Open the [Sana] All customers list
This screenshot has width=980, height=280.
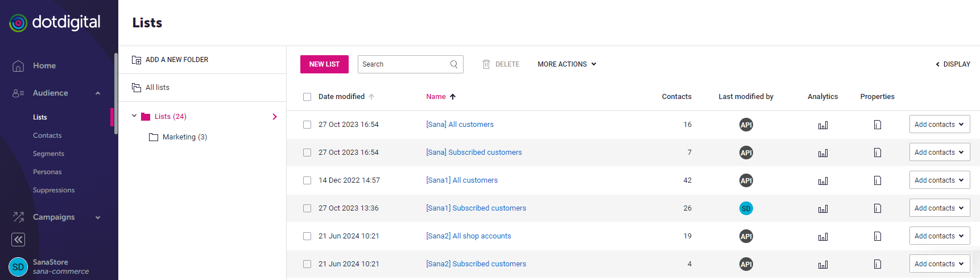[x=460, y=125]
